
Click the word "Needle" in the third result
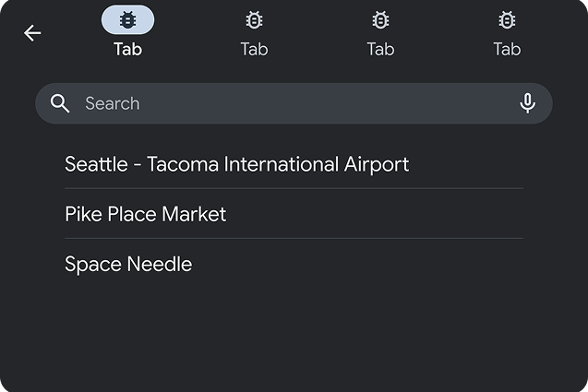coord(159,264)
